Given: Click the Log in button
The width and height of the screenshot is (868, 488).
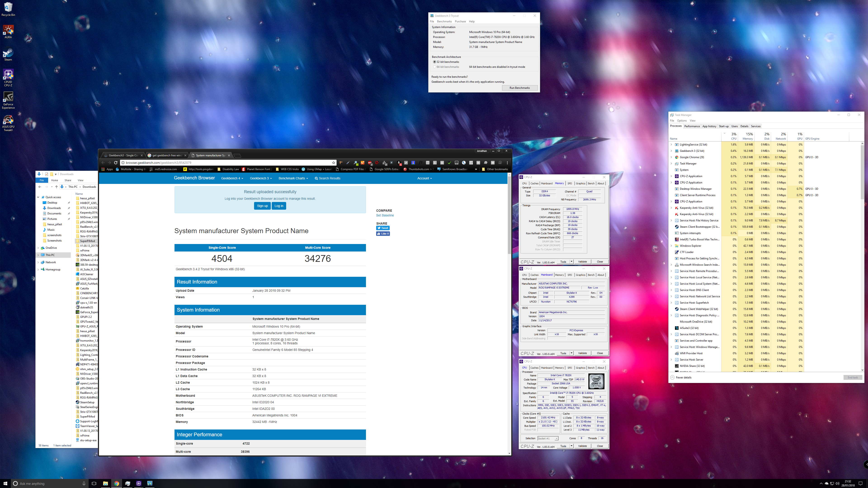Looking at the screenshot, I should 279,206.
